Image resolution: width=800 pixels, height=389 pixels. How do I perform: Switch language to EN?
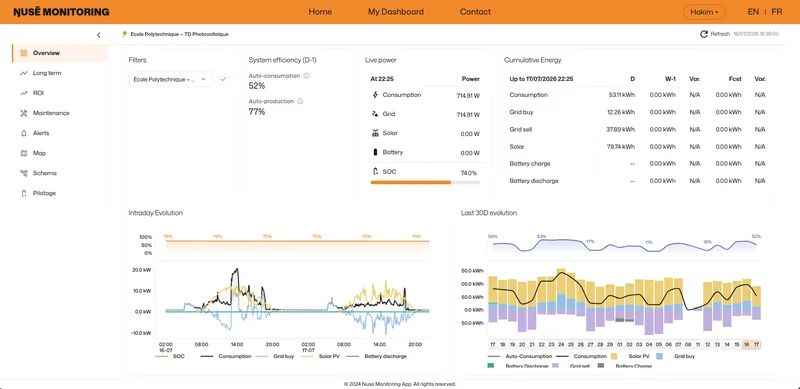(753, 12)
